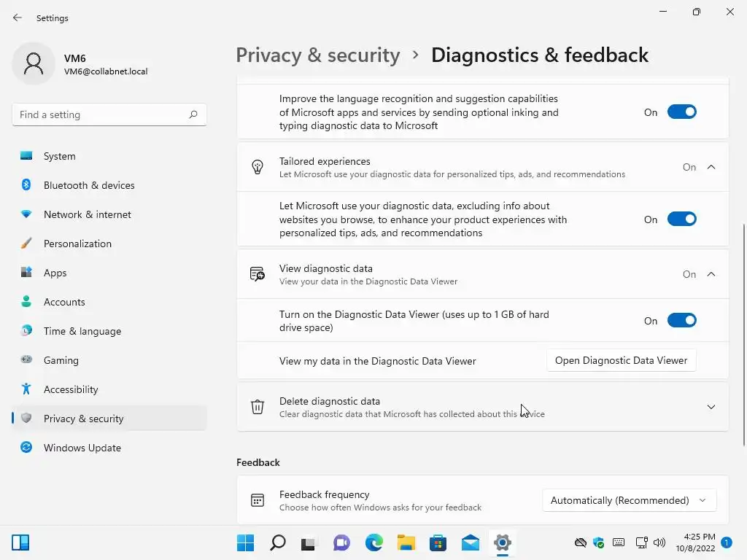
Task: Click the search magnifier in Find a setting
Action: (193, 114)
